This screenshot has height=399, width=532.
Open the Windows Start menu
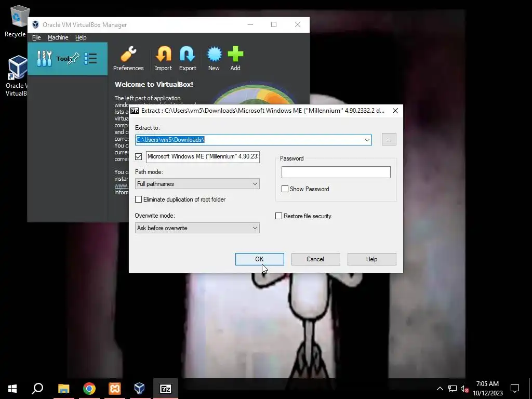click(12, 389)
